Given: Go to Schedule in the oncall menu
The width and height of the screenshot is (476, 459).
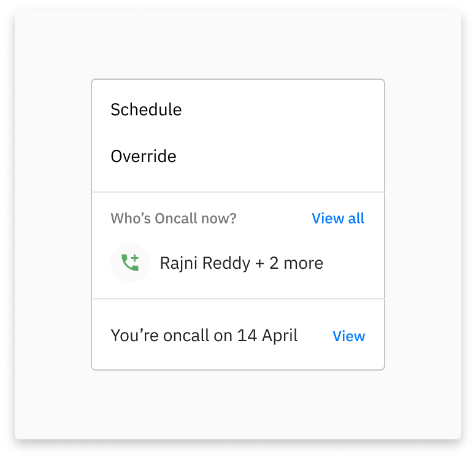Looking at the screenshot, I should tap(146, 110).
